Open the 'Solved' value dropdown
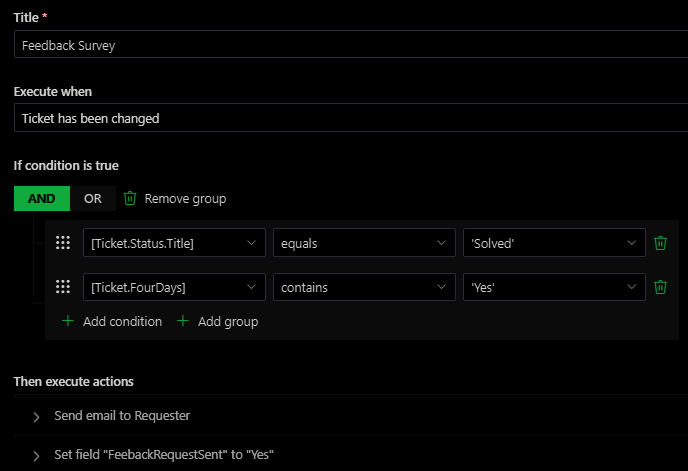The width and height of the screenshot is (688, 471). pyautogui.click(x=554, y=243)
